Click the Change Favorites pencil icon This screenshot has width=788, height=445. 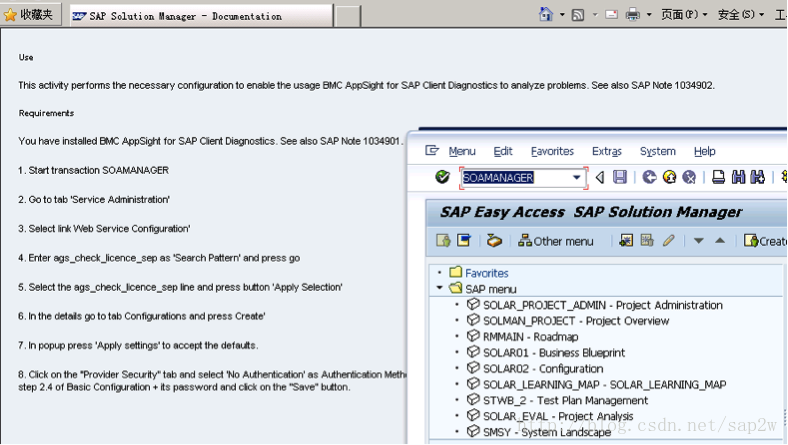coord(668,240)
